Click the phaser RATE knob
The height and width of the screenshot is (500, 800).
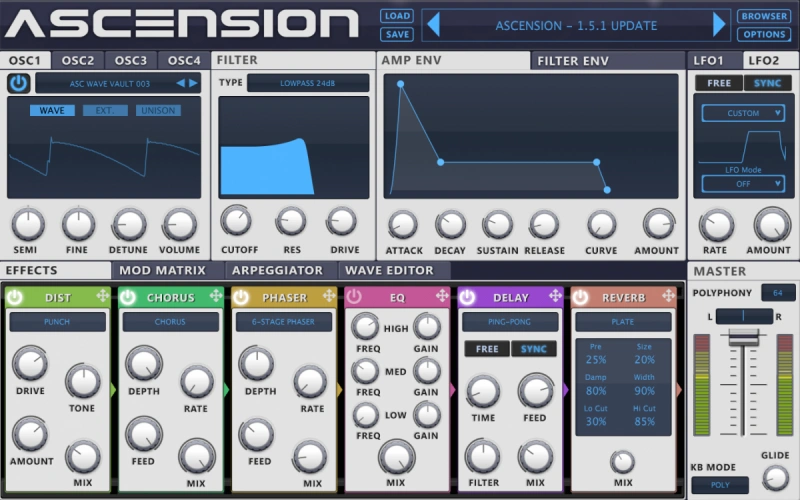click(x=310, y=381)
